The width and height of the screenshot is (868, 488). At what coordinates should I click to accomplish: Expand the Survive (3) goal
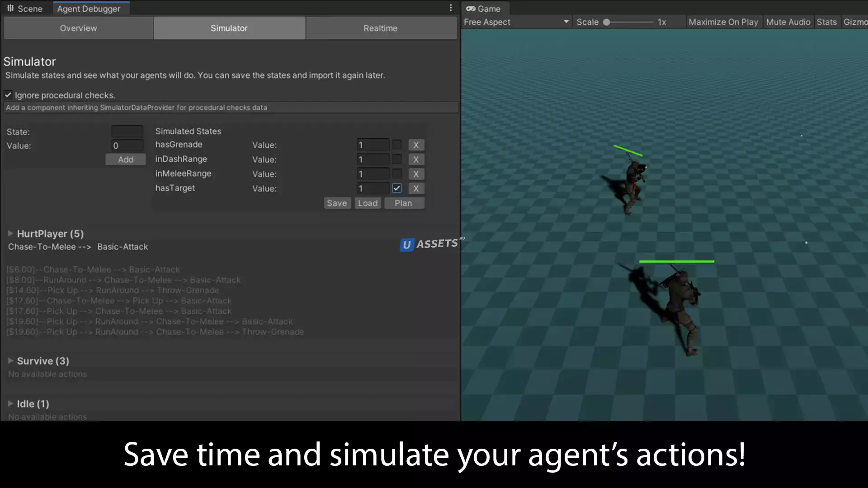[x=10, y=361]
